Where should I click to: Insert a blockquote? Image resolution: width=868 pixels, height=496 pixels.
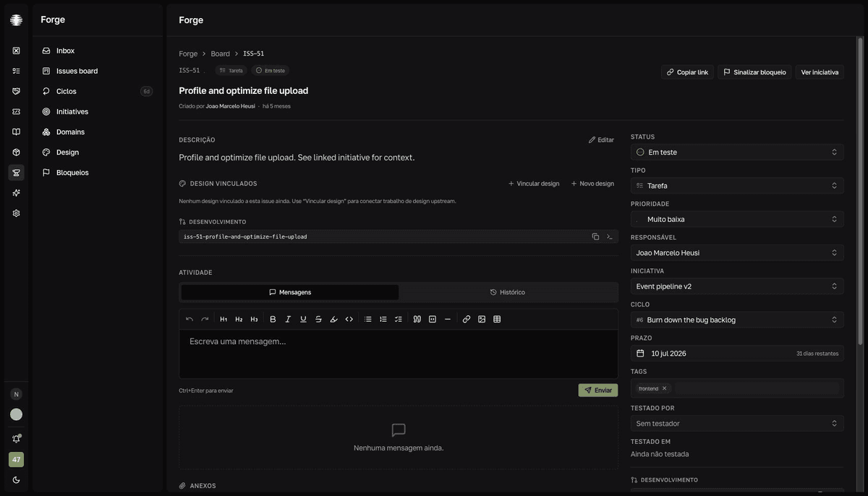click(417, 319)
